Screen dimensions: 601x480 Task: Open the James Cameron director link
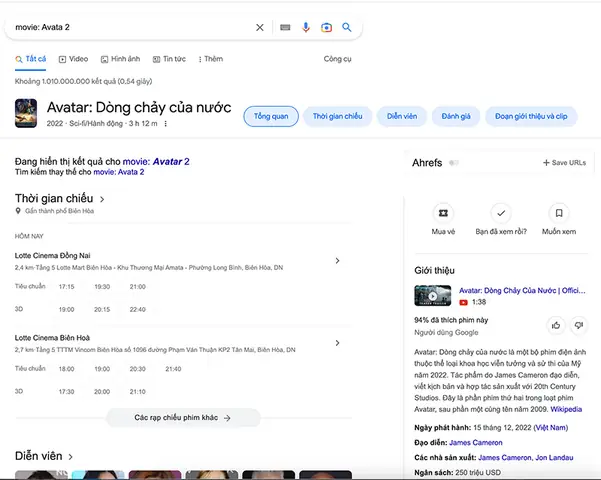tap(476, 442)
